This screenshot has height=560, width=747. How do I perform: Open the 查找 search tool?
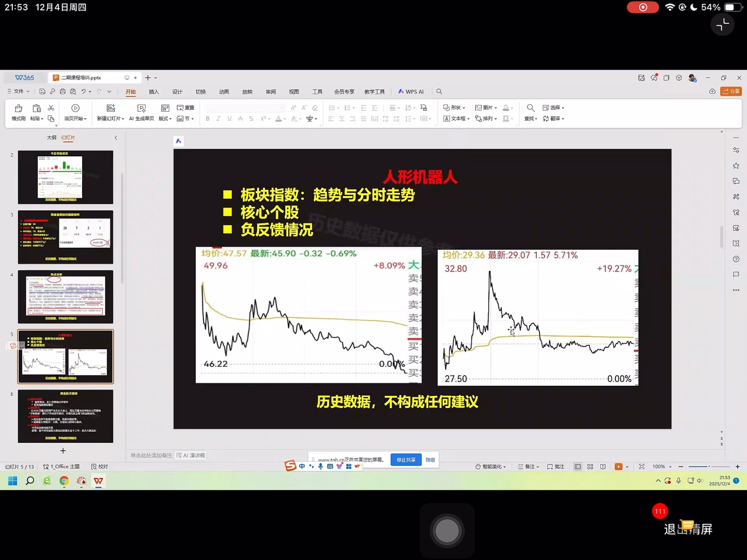tap(530, 108)
